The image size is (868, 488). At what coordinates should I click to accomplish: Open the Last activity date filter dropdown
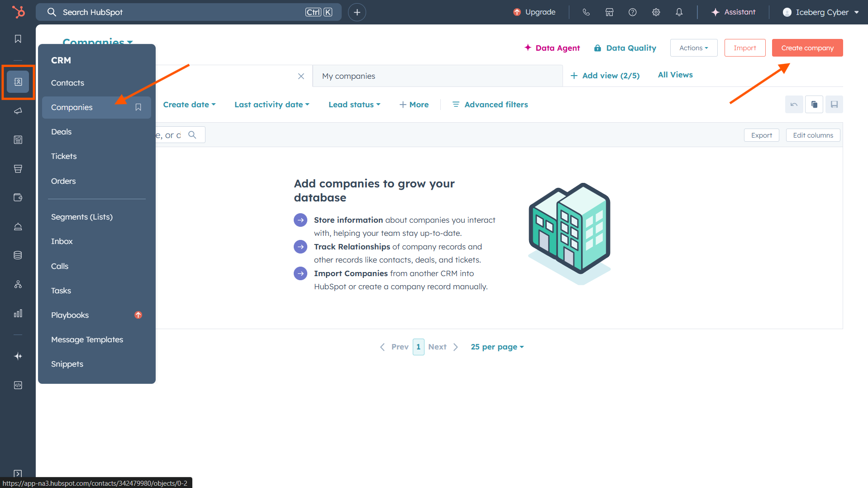click(272, 105)
